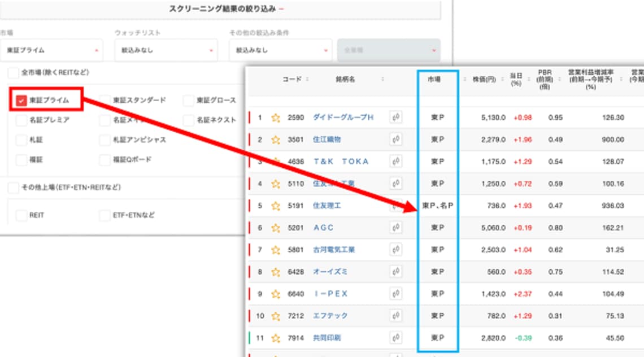This screenshot has height=357, width=644.
Task: Star the 古河電気工業 row
Action: [x=276, y=250]
